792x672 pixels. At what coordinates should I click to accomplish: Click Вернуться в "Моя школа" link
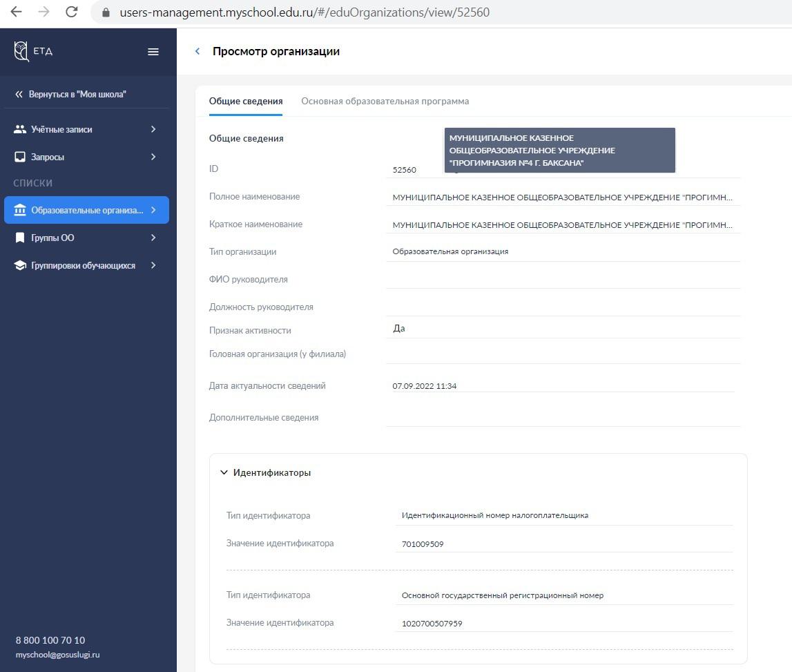77,94
